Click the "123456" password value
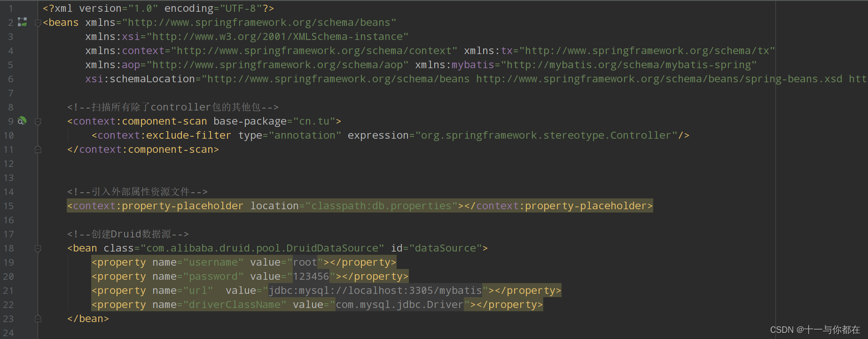The width and height of the screenshot is (868, 339). (311, 276)
